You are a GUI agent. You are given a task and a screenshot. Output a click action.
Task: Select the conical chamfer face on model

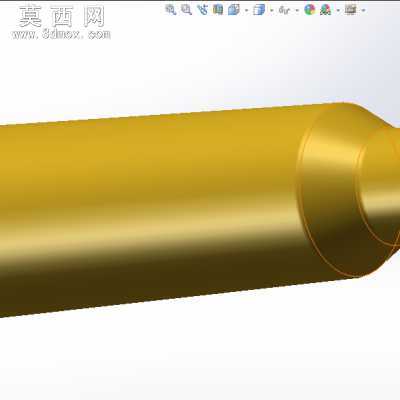point(330,187)
